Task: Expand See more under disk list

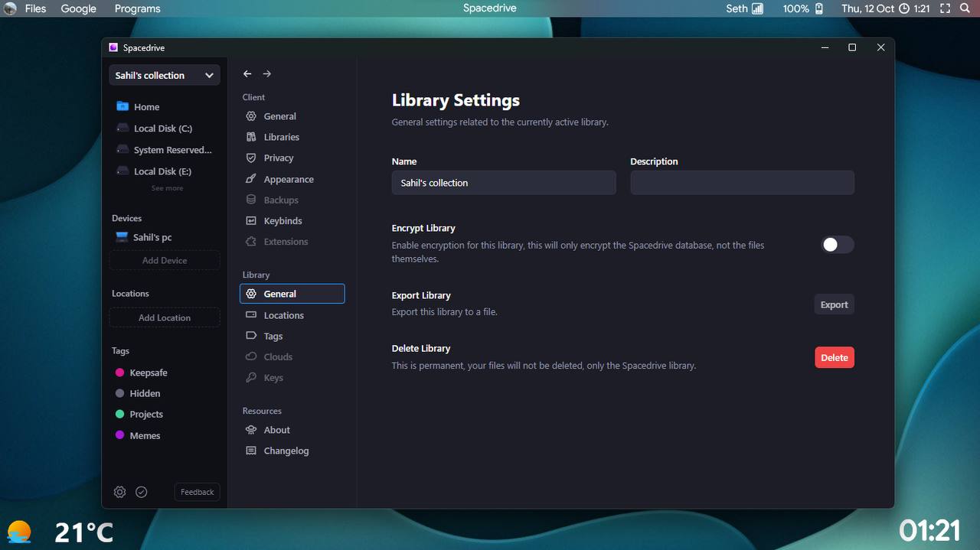Action: (x=167, y=188)
